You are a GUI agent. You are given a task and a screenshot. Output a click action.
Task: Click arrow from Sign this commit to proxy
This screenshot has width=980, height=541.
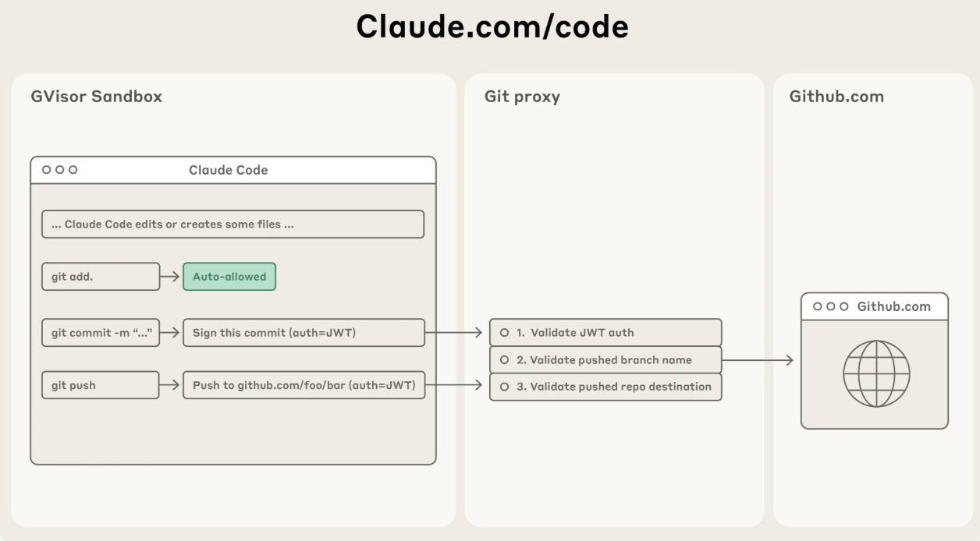click(453, 333)
